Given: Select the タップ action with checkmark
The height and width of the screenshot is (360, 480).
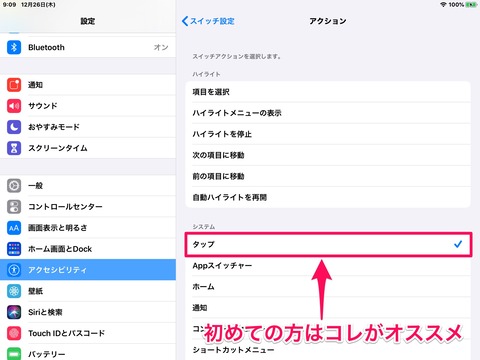Looking at the screenshot, I should click(328, 245).
